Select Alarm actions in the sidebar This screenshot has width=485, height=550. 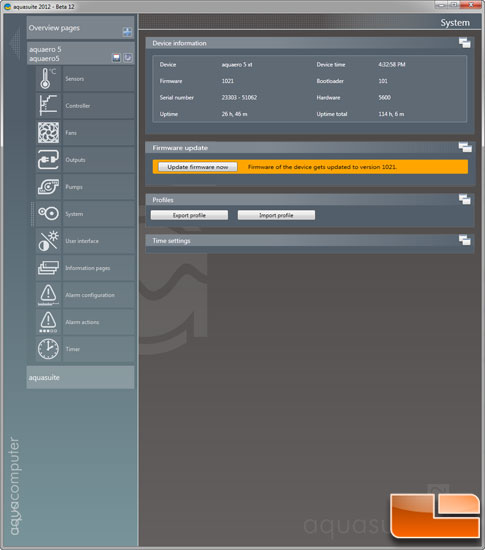[x=99, y=322]
